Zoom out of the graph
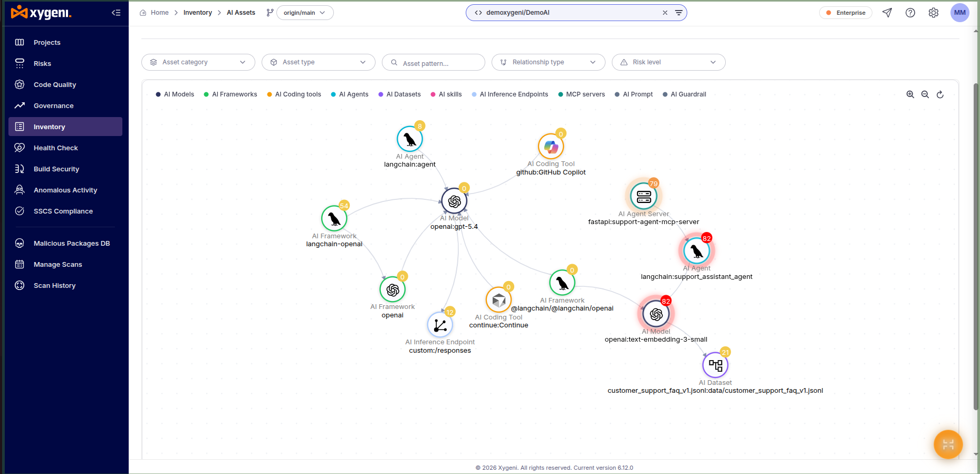980x474 pixels. coord(925,94)
